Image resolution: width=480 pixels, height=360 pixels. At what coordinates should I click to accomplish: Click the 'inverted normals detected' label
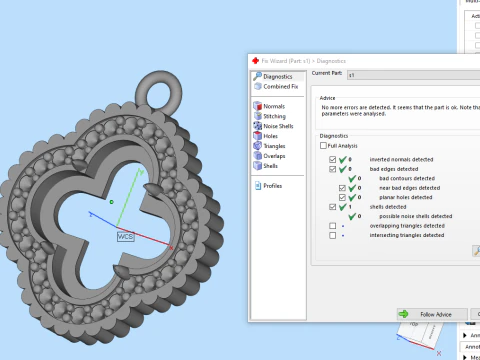[x=401, y=160]
